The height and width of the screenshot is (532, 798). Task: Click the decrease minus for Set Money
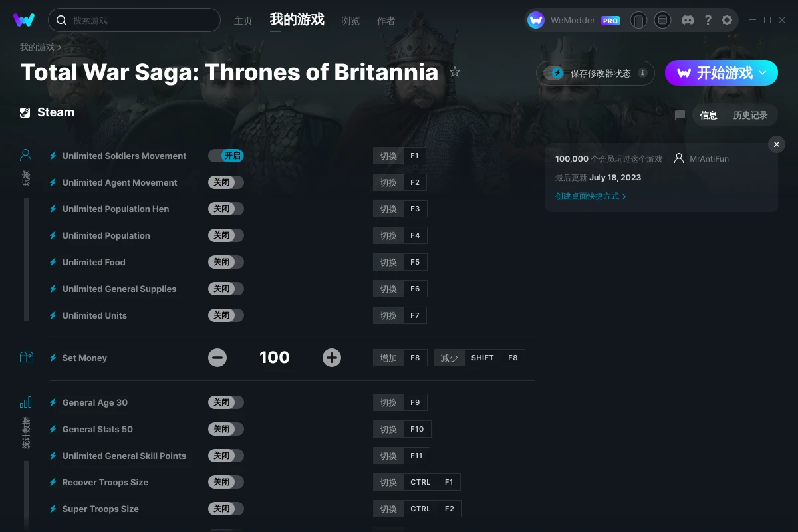pos(217,358)
